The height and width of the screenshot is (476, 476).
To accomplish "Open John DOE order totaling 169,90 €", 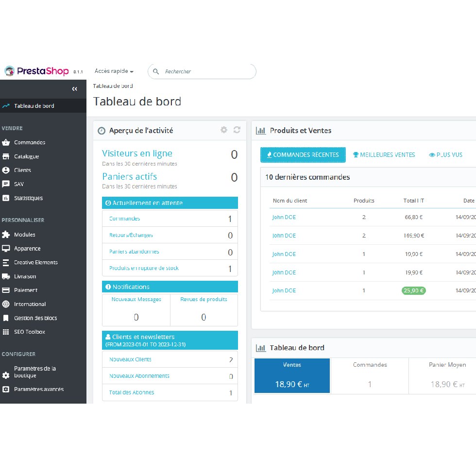I will tap(284, 236).
